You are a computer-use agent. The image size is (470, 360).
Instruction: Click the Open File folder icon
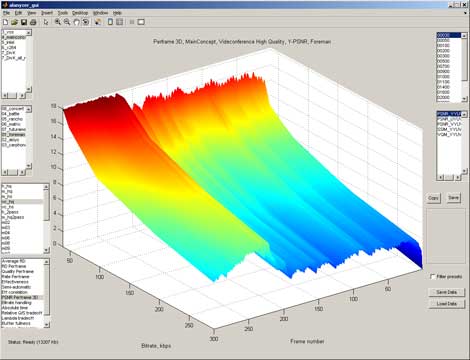pos(14,22)
